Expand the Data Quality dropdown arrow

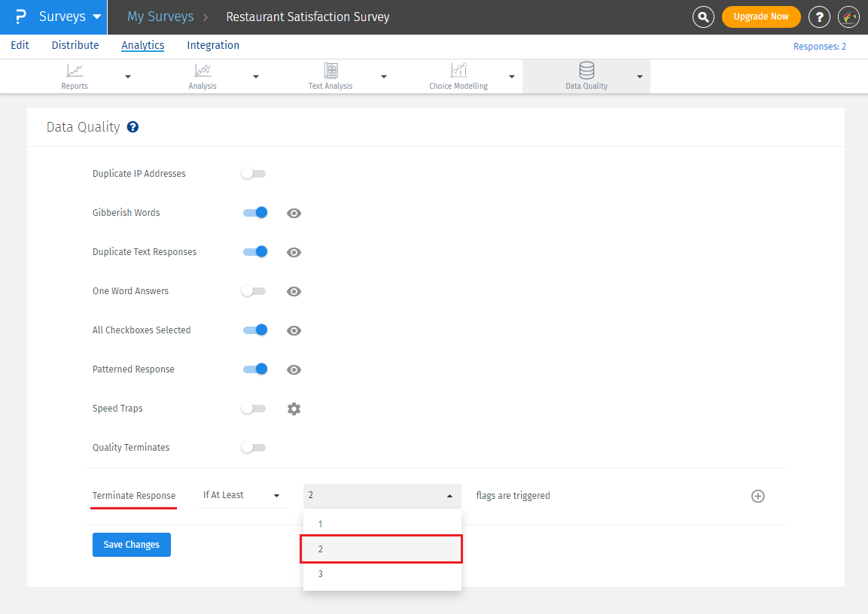tap(639, 77)
